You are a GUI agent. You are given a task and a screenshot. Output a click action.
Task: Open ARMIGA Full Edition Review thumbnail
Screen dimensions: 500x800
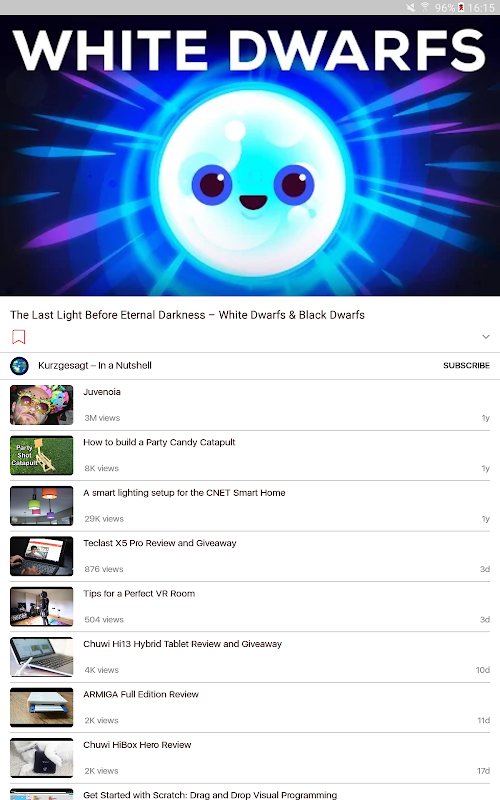tap(41, 708)
